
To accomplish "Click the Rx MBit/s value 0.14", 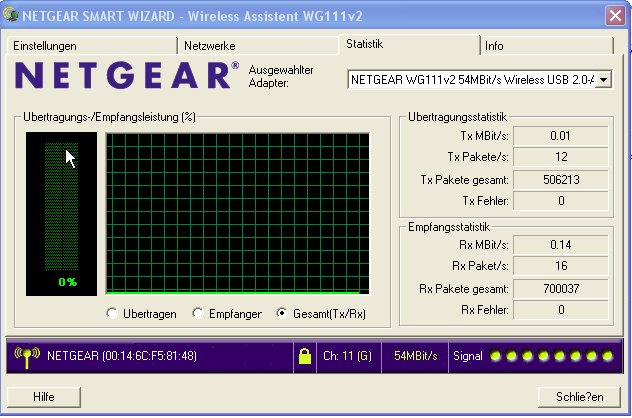I will [560, 245].
